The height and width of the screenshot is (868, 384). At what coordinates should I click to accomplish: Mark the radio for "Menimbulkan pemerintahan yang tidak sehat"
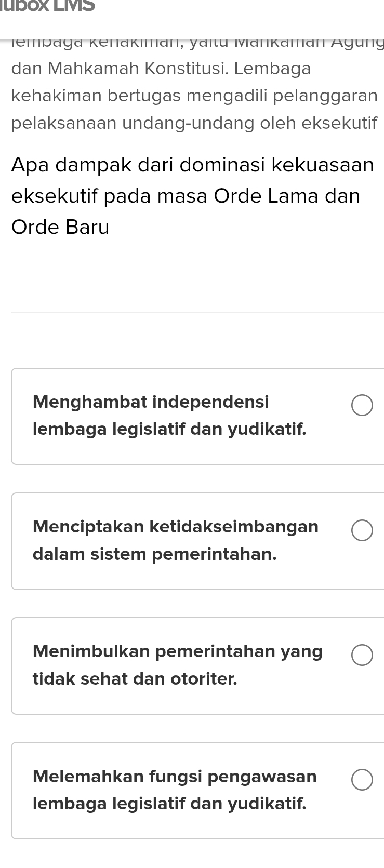click(362, 655)
